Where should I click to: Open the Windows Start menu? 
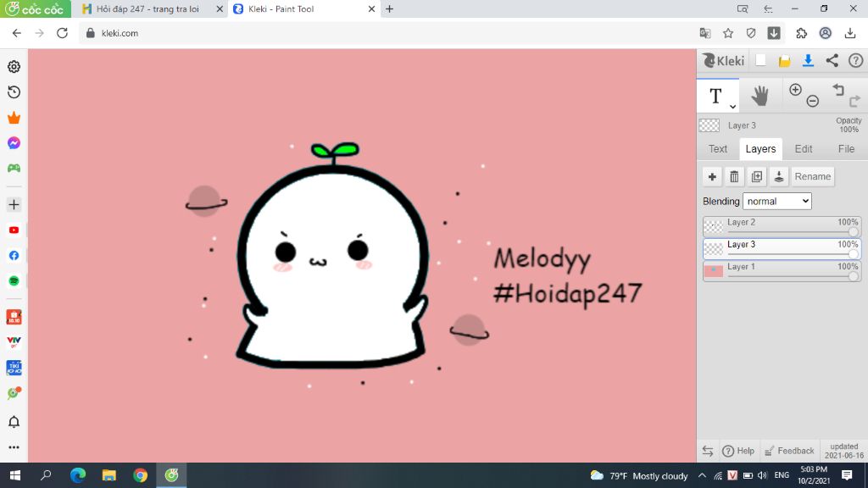point(15,475)
